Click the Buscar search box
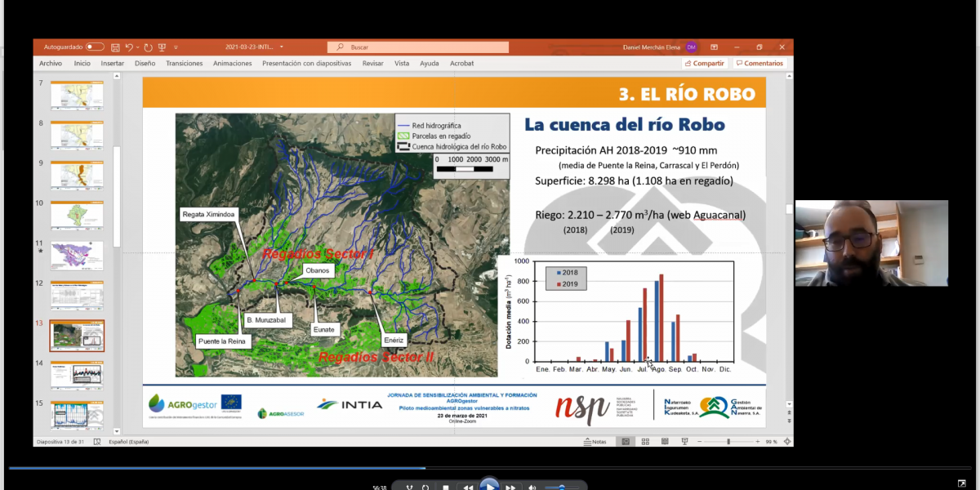This screenshot has height=490, width=980. click(418, 47)
